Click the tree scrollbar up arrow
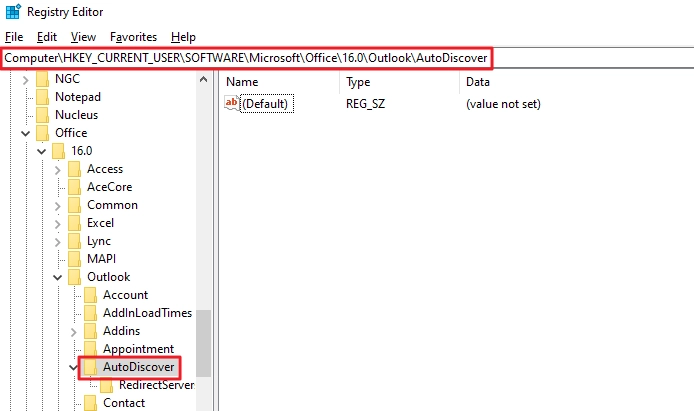 point(204,80)
